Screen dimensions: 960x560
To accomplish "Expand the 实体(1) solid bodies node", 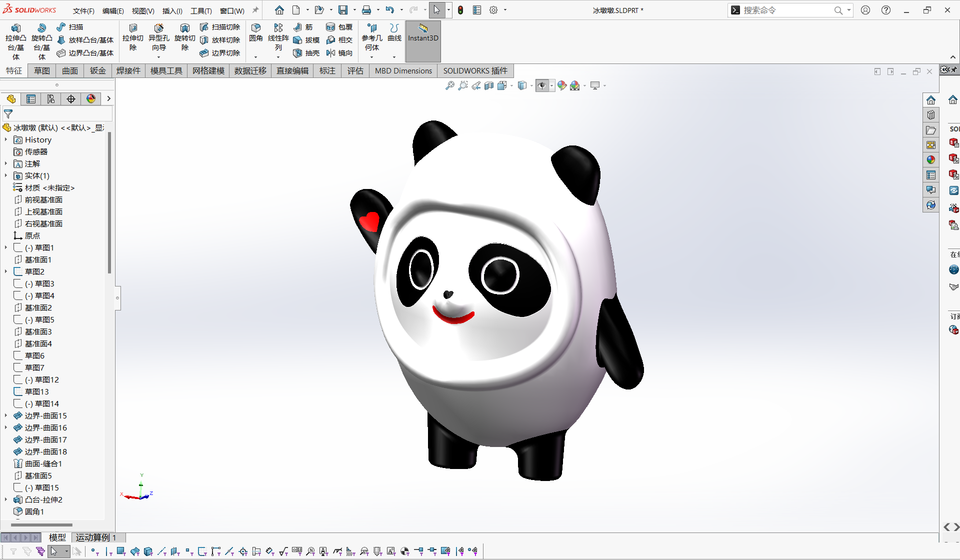I will 6,176.
